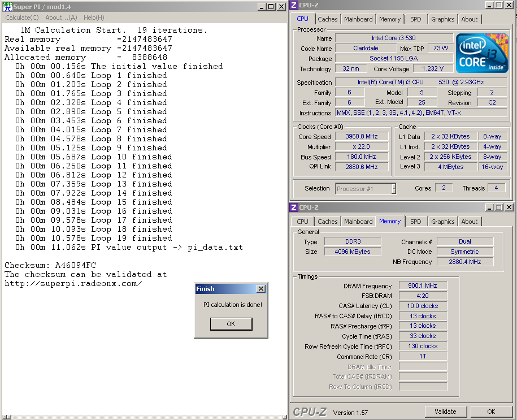Image resolution: width=517 pixels, height=420 pixels.
Task: Click the CPU-Z Z logo icon in the lower Memory window
Action: (294, 207)
